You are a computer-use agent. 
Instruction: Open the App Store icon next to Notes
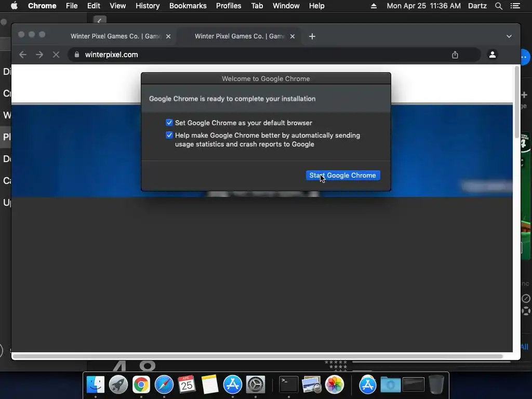click(x=232, y=385)
